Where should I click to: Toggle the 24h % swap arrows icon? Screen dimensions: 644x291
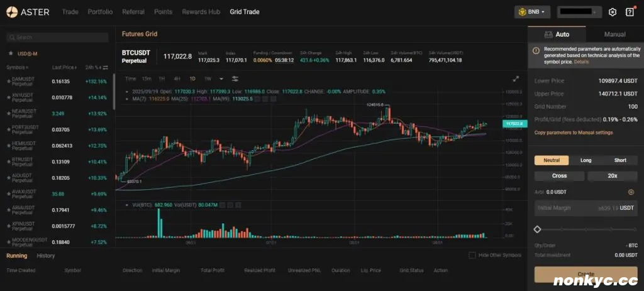(105, 67)
